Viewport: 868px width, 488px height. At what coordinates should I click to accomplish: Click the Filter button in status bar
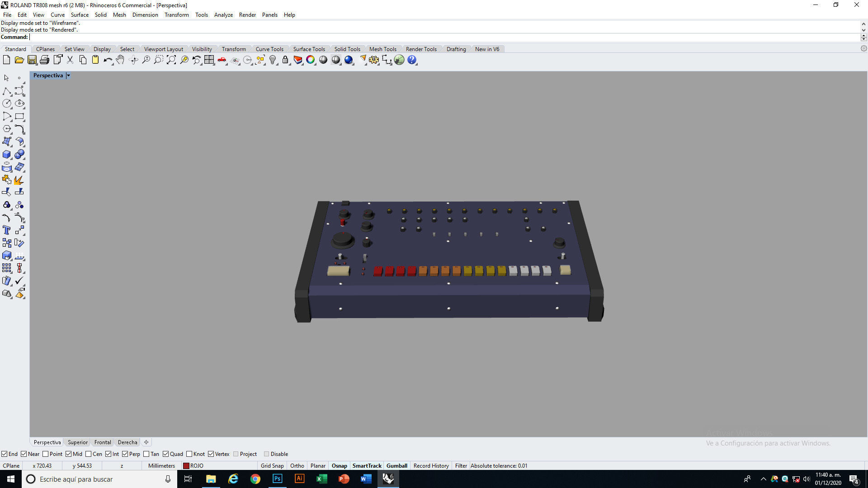point(461,466)
